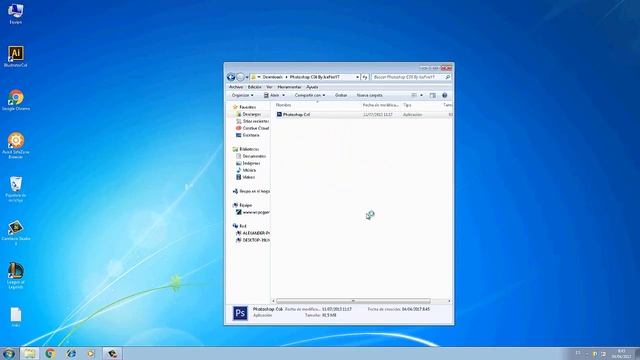The image size is (640, 360).
Task: Click the Explorer forward navigation arrow
Action: tap(240, 77)
